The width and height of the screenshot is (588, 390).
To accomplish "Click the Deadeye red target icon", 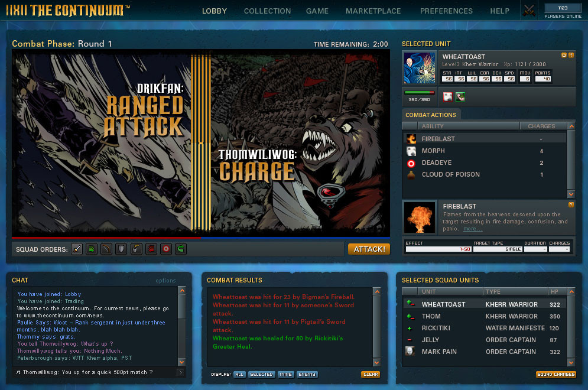I will (x=411, y=163).
